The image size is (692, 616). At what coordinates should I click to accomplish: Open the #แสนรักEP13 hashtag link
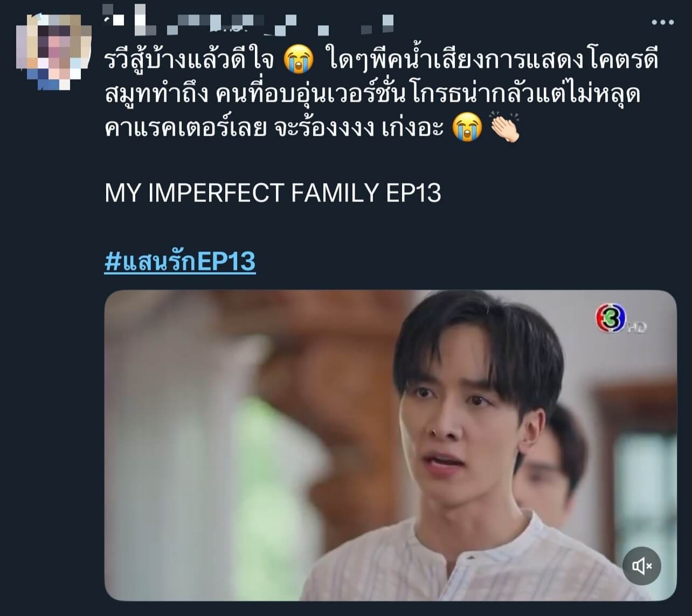click(x=180, y=261)
